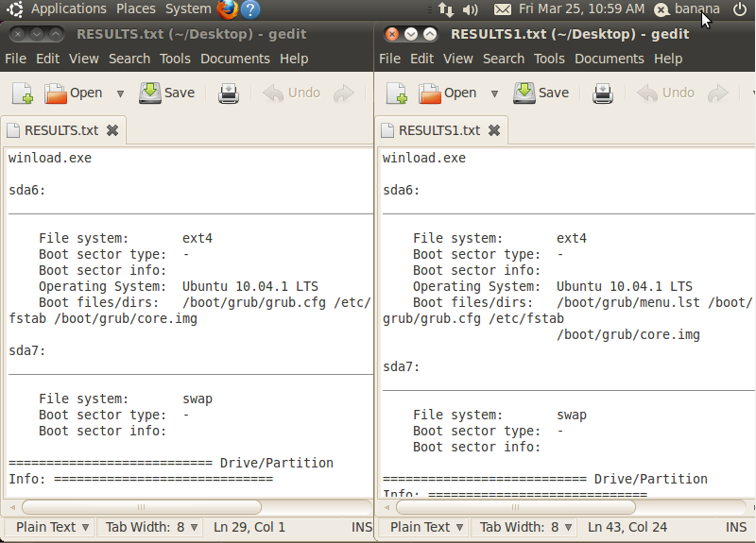The height and width of the screenshot is (543, 756).
Task: Click 'sda7:' text in RESULTS1.txt window
Action: 401,367
